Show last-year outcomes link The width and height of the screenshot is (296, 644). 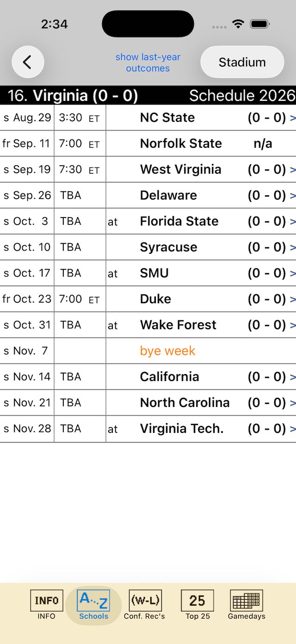click(148, 63)
